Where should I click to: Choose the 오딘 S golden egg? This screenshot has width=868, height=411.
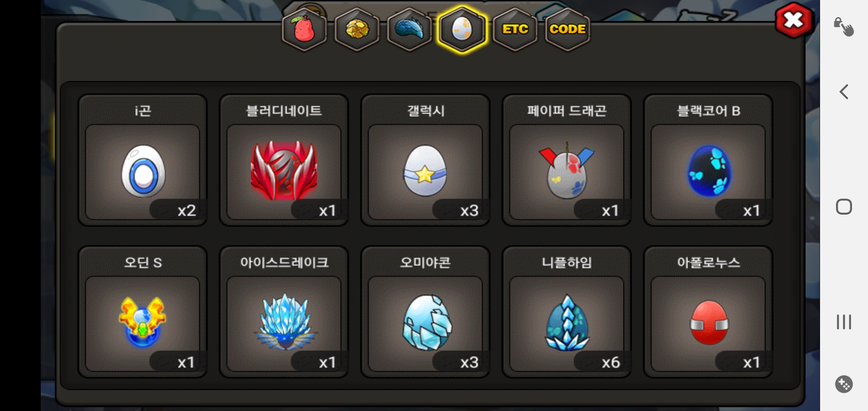142,312
